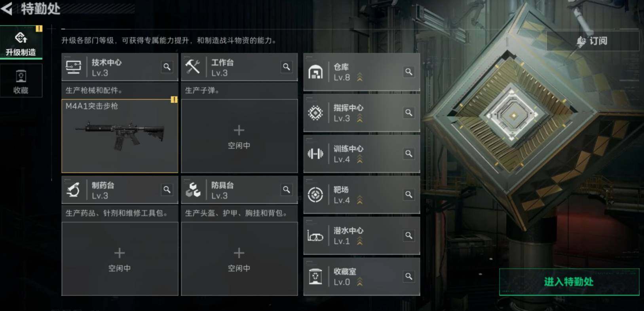Click the upgrade chevrons next to 仓库 Lv.8
The height and width of the screenshot is (311, 644).
coord(360,78)
